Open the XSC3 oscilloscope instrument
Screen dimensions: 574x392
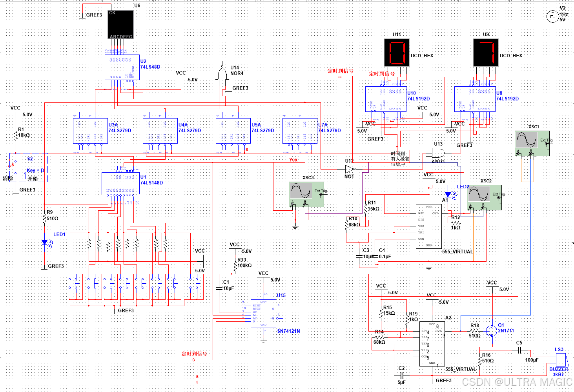[306, 194]
